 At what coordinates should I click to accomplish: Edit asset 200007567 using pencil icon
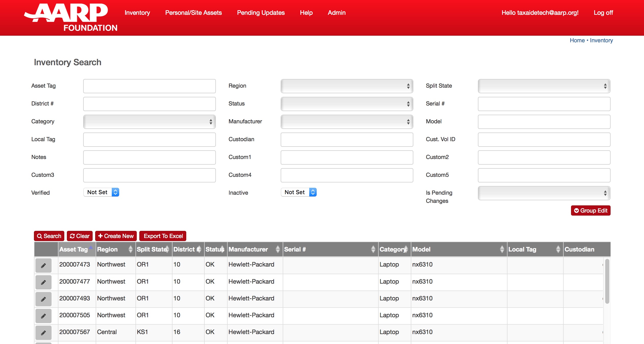point(43,333)
